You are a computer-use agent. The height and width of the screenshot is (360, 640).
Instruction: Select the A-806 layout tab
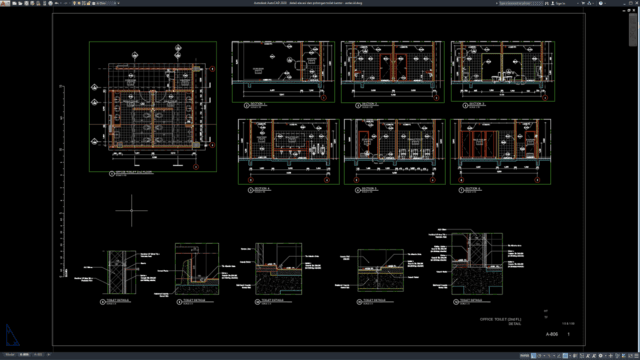pos(24,354)
